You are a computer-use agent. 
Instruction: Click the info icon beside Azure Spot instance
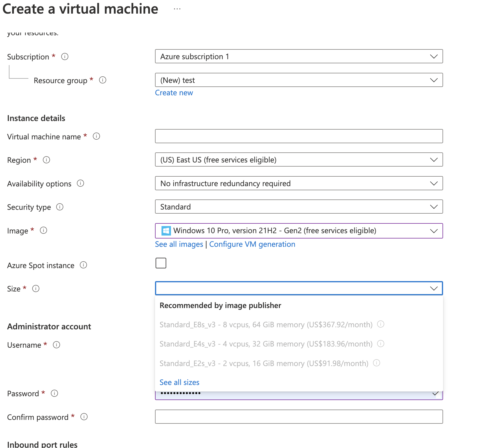[x=83, y=265]
